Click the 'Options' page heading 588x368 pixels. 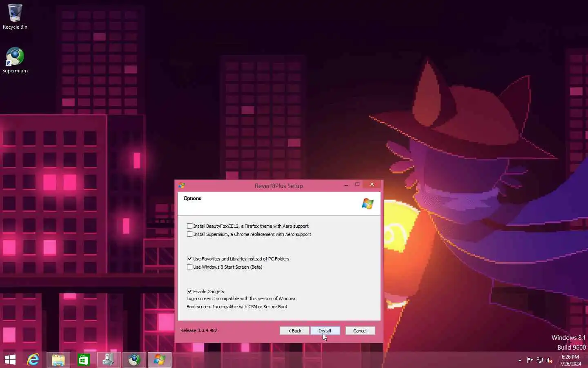[x=192, y=198]
